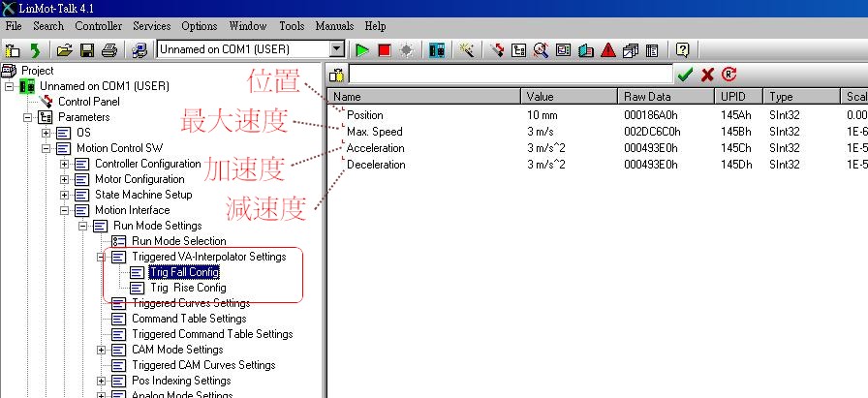This screenshot has height=398, width=868.
Task: Select Command Table Settings tree item
Action: point(189,319)
